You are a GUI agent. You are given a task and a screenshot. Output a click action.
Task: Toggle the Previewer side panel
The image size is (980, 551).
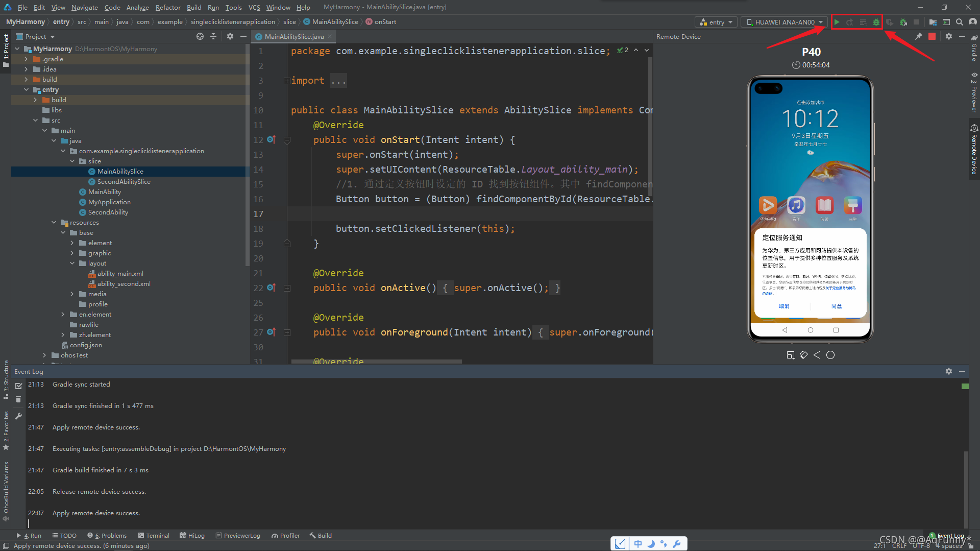(x=974, y=93)
